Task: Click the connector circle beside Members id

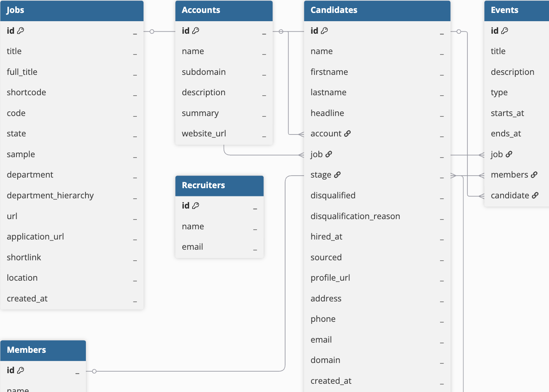Action: tap(94, 370)
